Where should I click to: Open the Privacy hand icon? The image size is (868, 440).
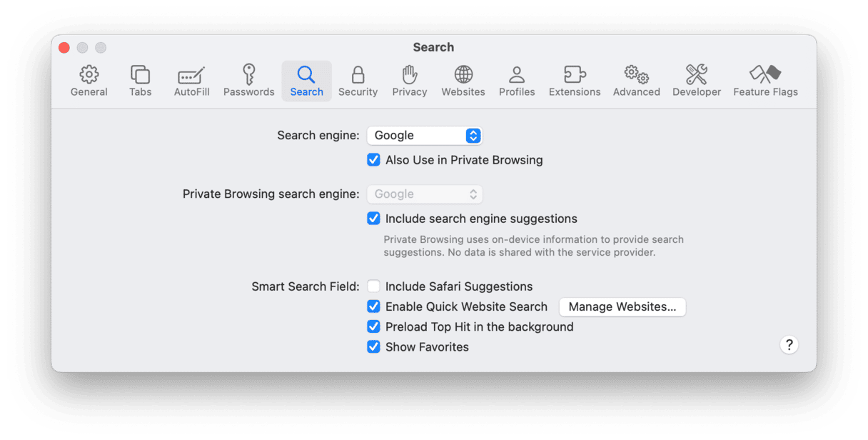click(409, 75)
